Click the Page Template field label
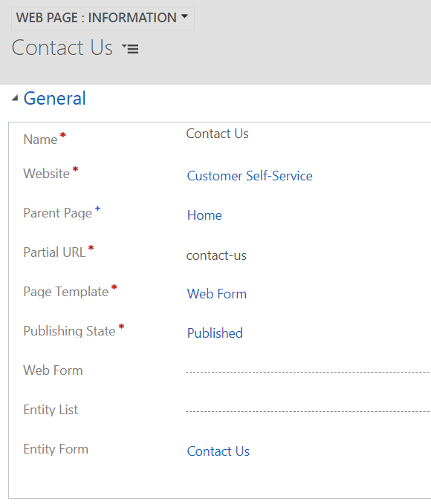Image resolution: width=431 pixels, height=504 pixels. 66,292
